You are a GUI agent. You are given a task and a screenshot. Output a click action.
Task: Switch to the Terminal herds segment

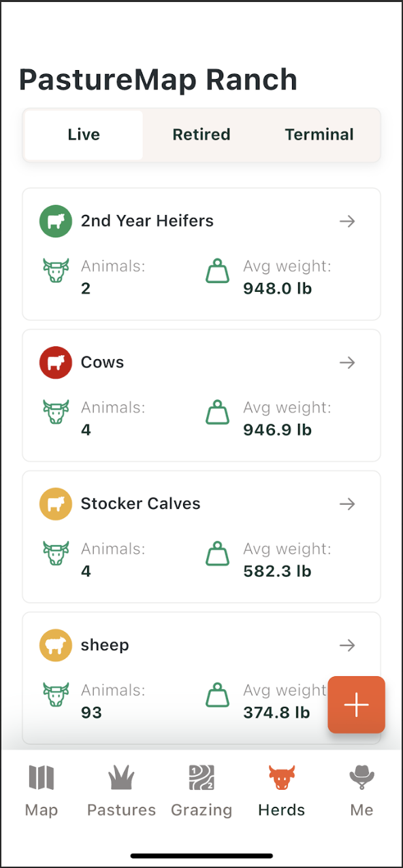pyautogui.click(x=319, y=135)
